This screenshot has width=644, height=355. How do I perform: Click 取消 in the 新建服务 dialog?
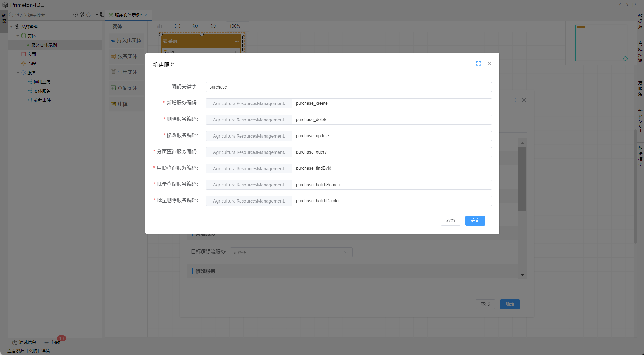pyautogui.click(x=450, y=221)
